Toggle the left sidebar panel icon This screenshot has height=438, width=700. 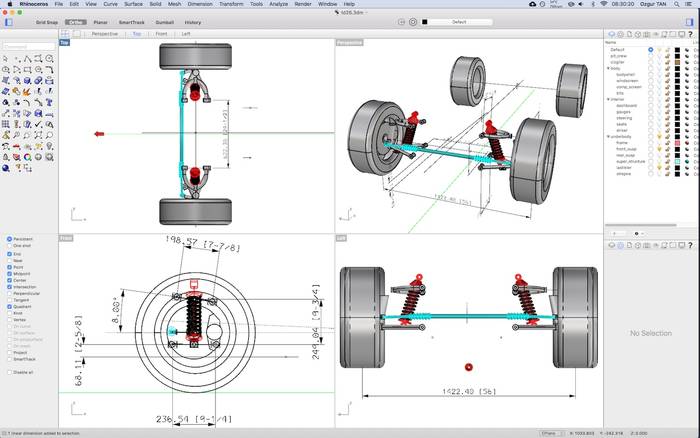tap(9, 21)
